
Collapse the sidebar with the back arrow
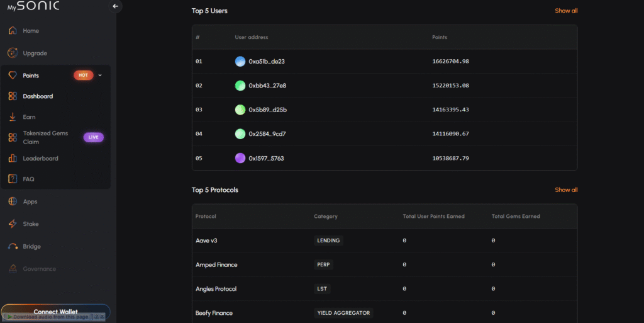[115, 6]
